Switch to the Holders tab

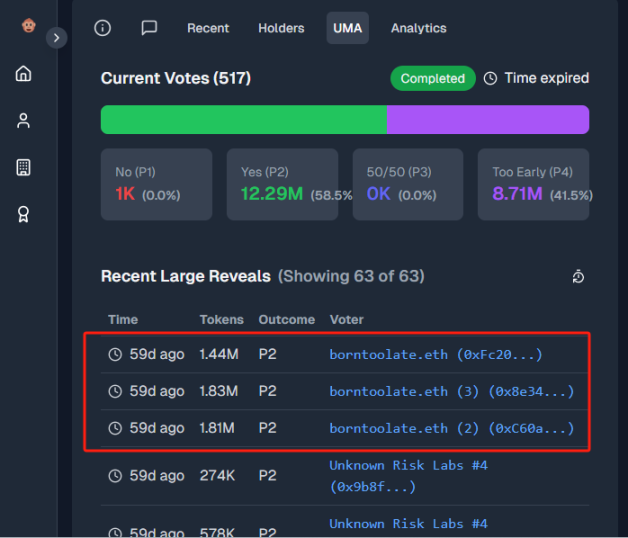[x=281, y=28]
